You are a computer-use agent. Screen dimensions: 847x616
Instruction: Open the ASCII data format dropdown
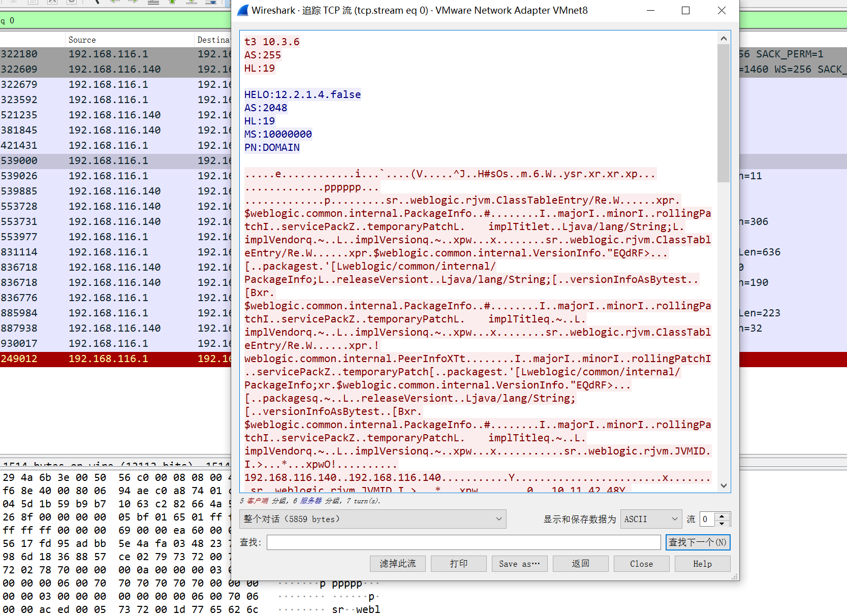tap(651, 519)
